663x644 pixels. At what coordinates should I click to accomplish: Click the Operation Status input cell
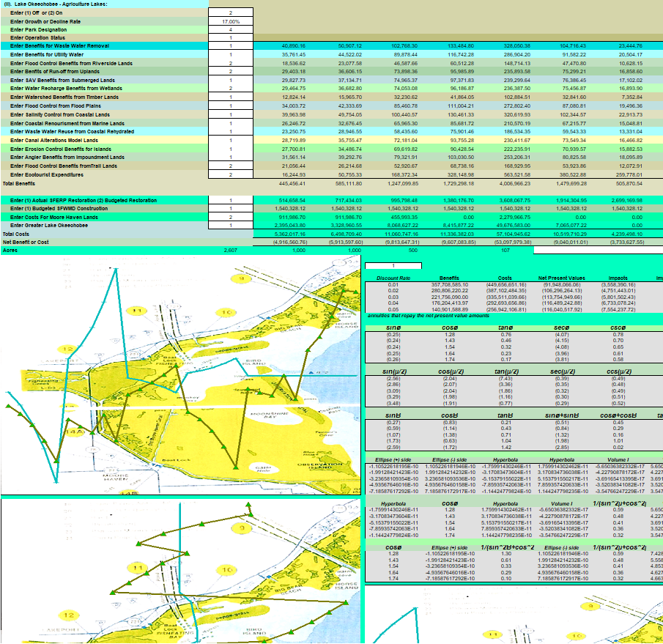(230, 37)
